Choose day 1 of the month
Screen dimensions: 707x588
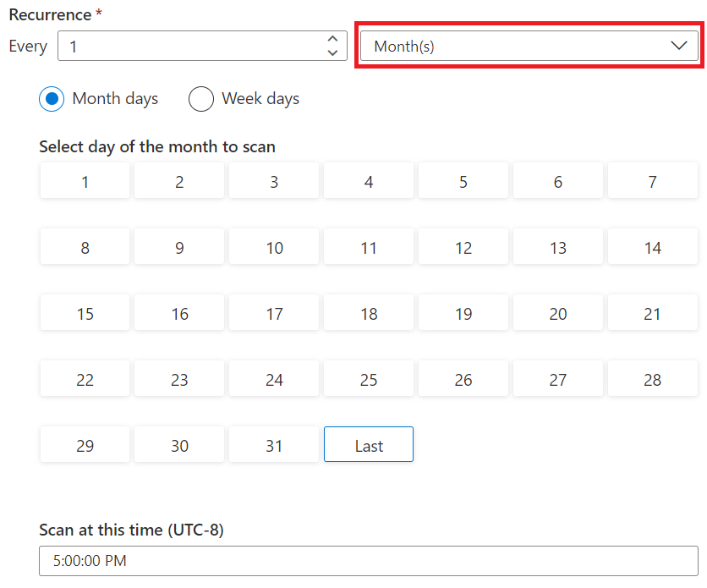[85, 182]
